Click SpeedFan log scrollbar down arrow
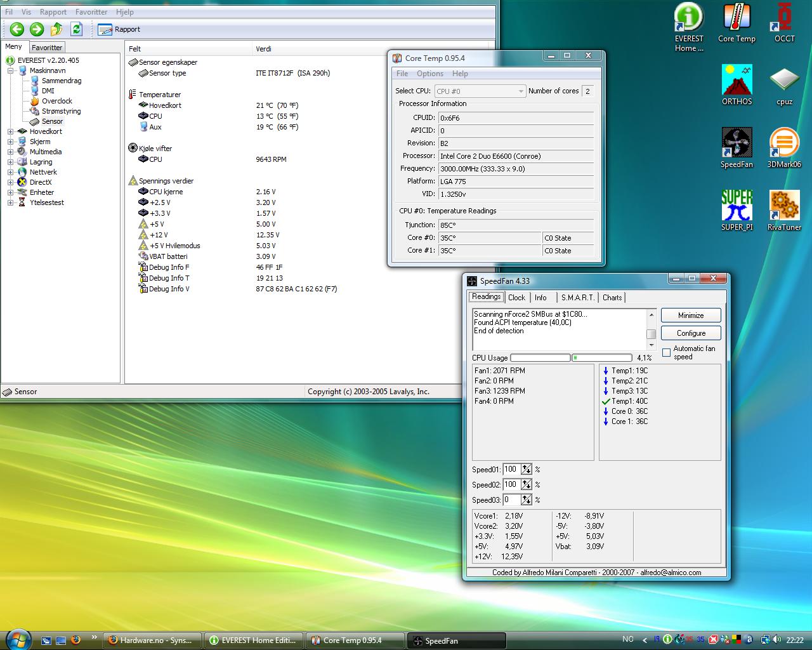 tap(651, 345)
